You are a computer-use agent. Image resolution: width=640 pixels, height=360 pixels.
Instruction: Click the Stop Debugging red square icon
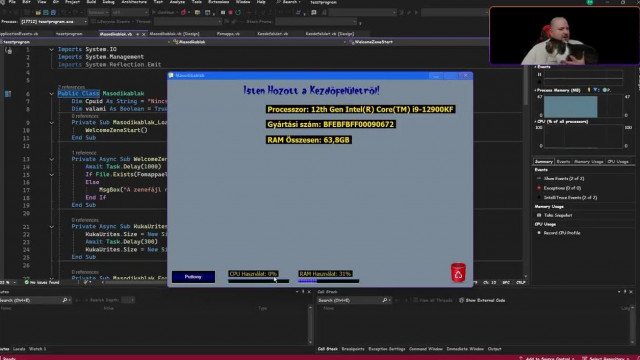[x=230, y=13]
